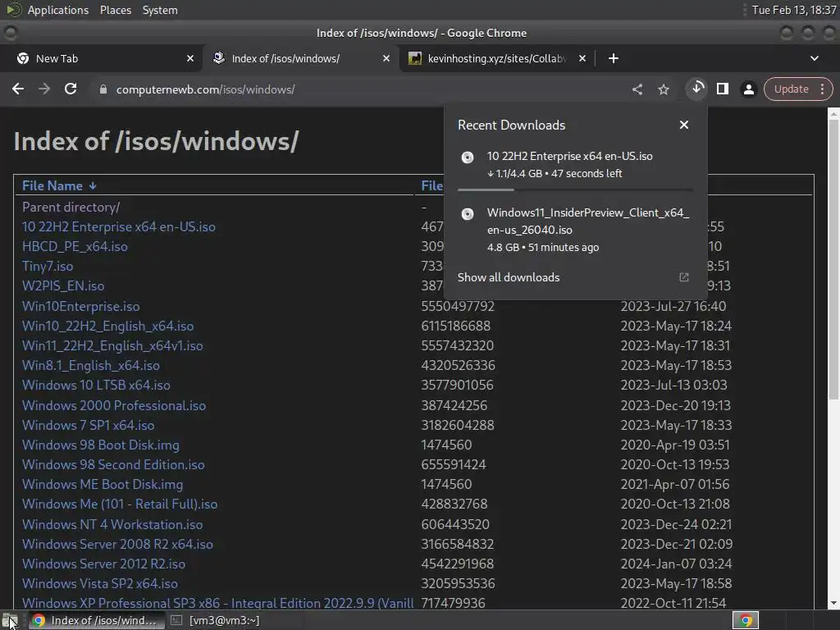Viewport: 840px width, 630px height.
Task: Click Windows Vista SP2 x64.iso
Action: [99, 583]
